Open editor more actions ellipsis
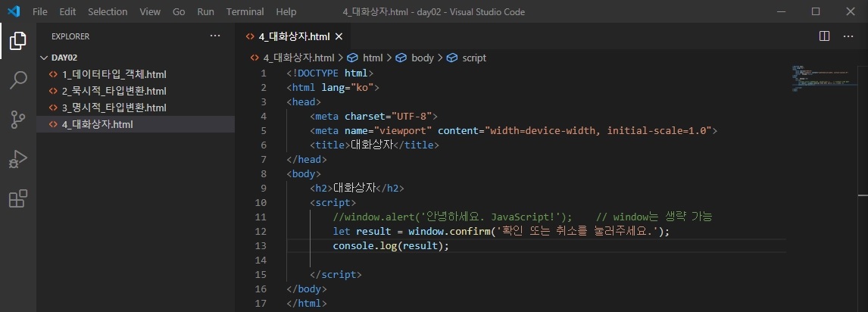This screenshot has width=868, height=312. [x=848, y=36]
